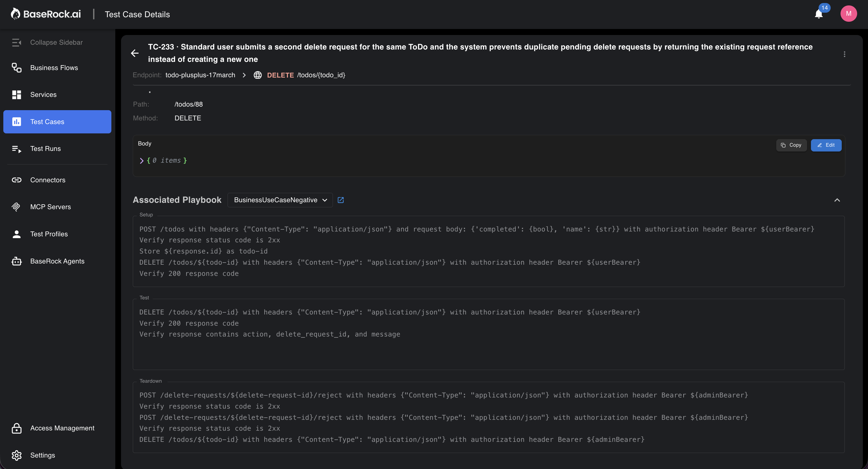Open the user avatar M menu
Screen dimensions: 868x469
[848, 14]
